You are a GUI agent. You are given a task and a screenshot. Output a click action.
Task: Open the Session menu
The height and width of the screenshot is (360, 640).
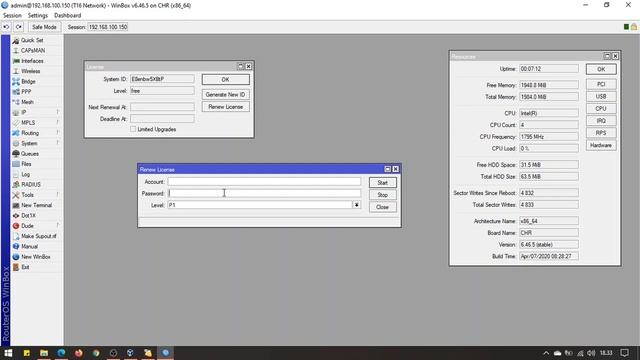(12, 16)
